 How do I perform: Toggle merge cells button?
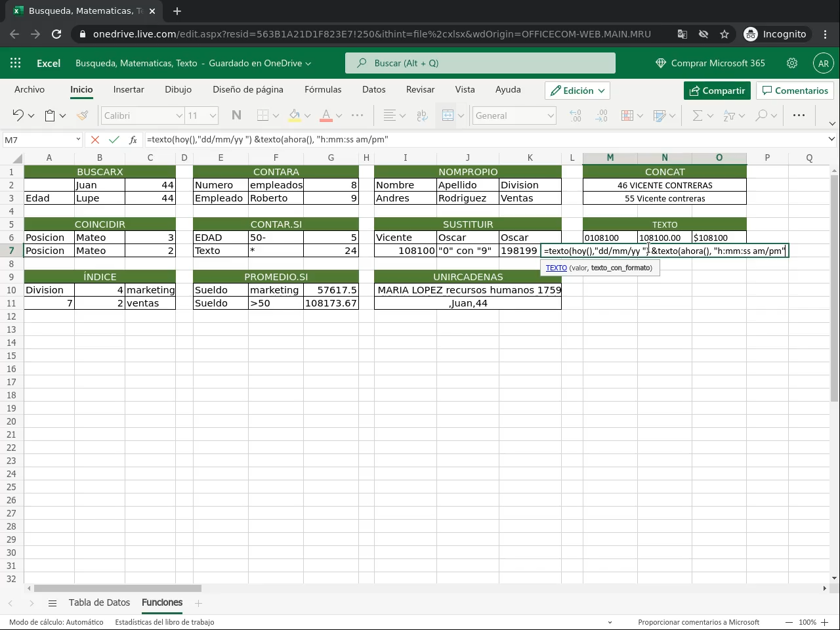tap(448, 115)
